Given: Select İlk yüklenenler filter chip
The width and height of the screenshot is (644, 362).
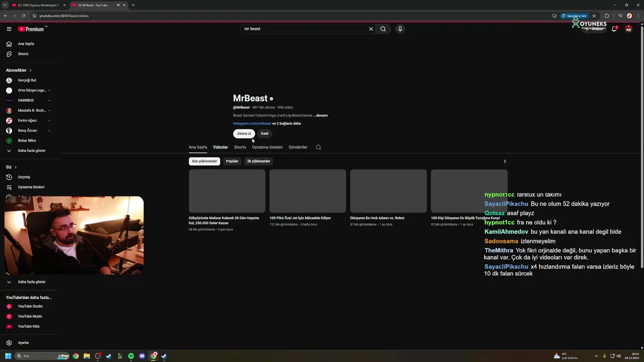Looking at the screenshot, I should [x=259, y=161].
